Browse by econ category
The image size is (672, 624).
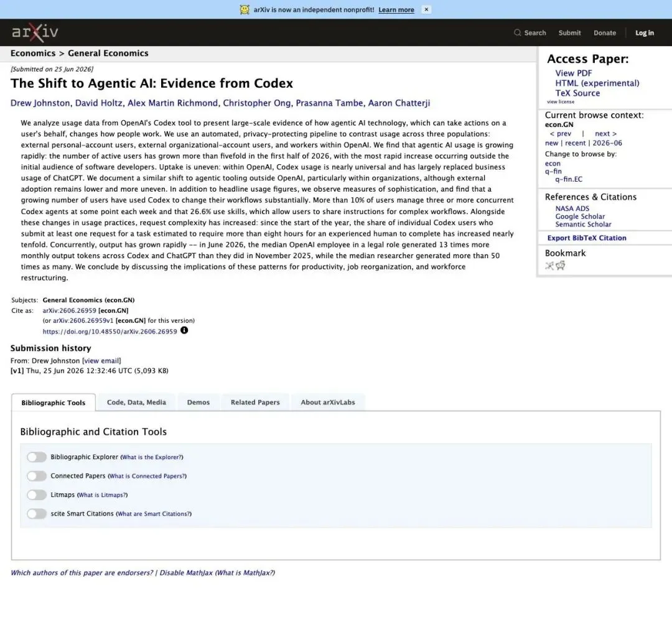(x=553, y=164)
